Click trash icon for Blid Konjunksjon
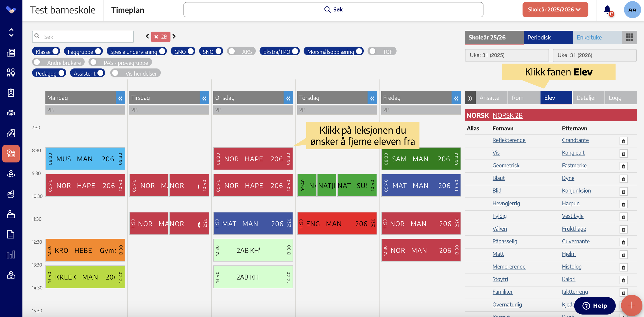The height and width of the screenshot is (317, 644). pos(624,192)
